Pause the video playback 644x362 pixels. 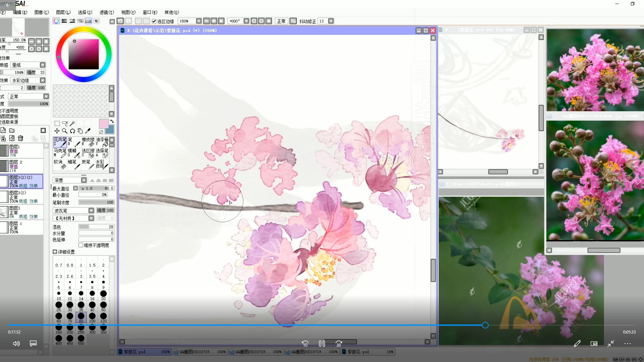click(x=322, y=344)
